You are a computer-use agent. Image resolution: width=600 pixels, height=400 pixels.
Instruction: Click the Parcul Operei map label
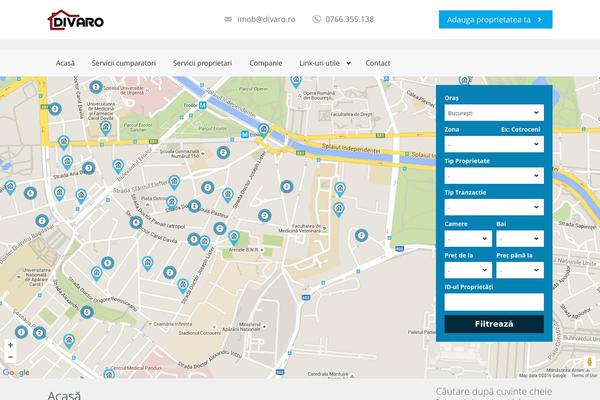[253, 88]
